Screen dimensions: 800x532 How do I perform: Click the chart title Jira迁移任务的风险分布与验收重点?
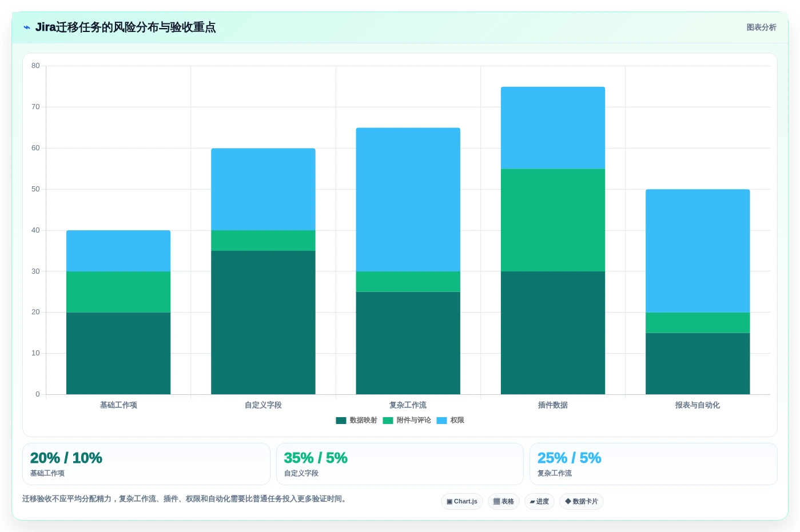[x=125, y=27]
